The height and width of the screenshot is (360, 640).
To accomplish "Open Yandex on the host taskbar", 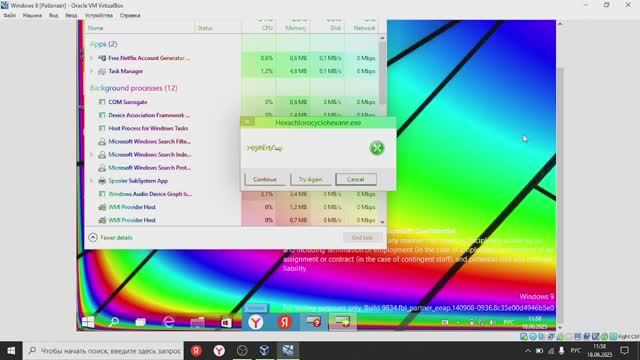I will coord(196,351).
